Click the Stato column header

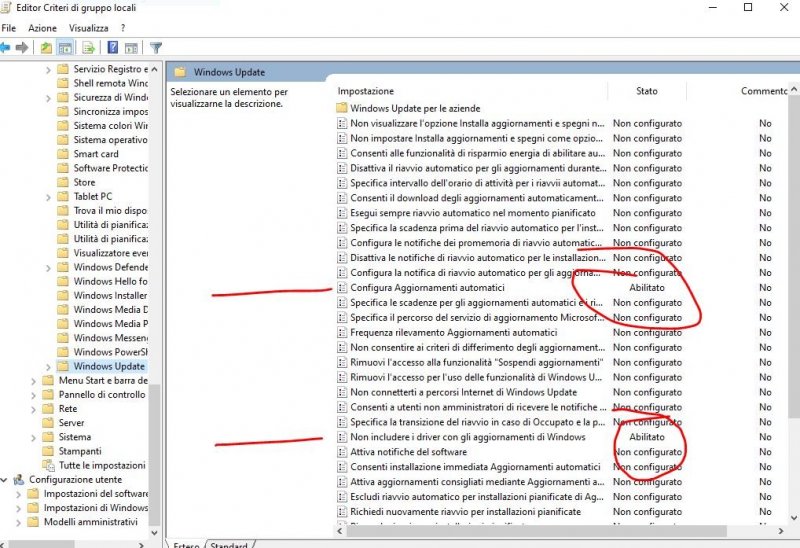[647, 91]
